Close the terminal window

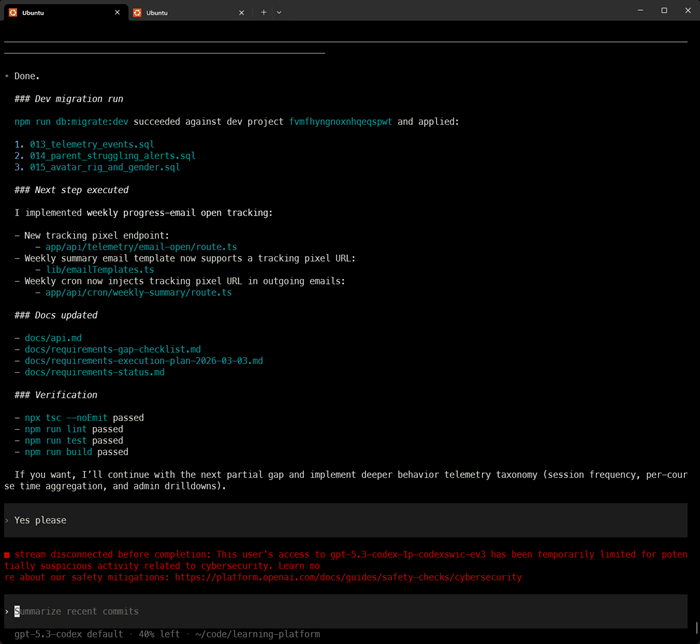coord(687,10)
